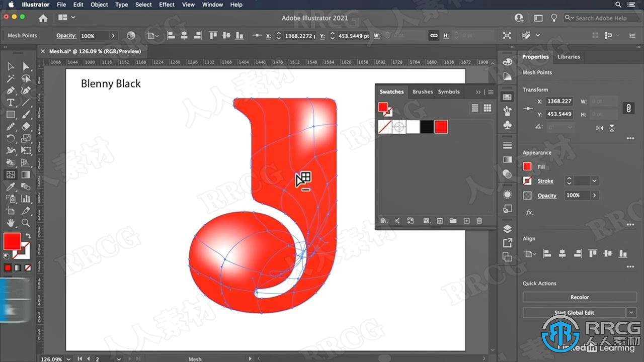This screenshot has width=644, height=362.
Task: Choose the Eyedropper tool
Action: point(11,187)
